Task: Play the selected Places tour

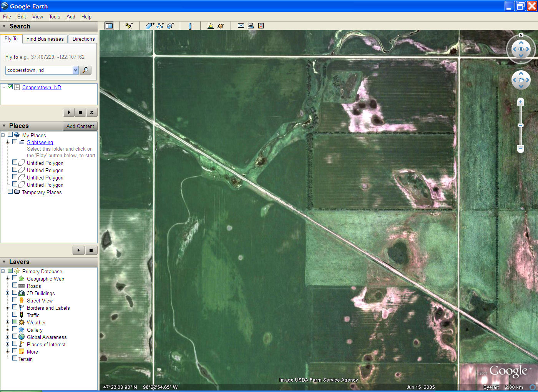Action: point(79,250)
